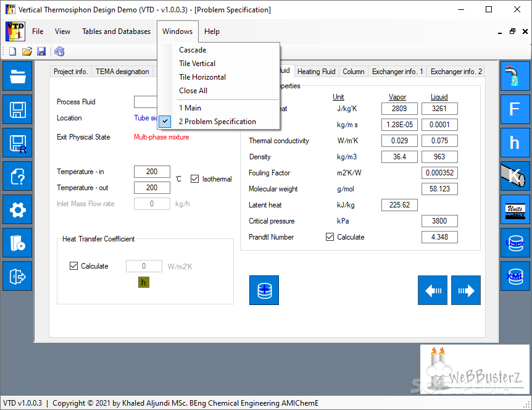Click the Save with R sidebar button
This screenshot has width=532, height=410.
17,143
